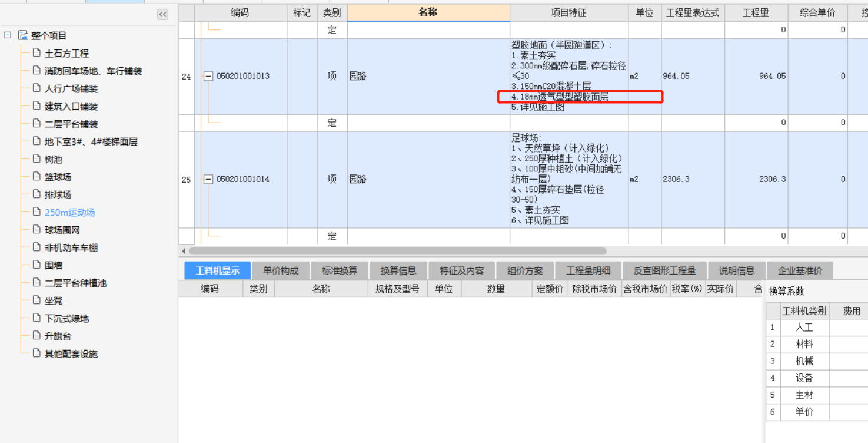
Task: Select 人行广场铺装 tree item
Action: tap(71, 88)
